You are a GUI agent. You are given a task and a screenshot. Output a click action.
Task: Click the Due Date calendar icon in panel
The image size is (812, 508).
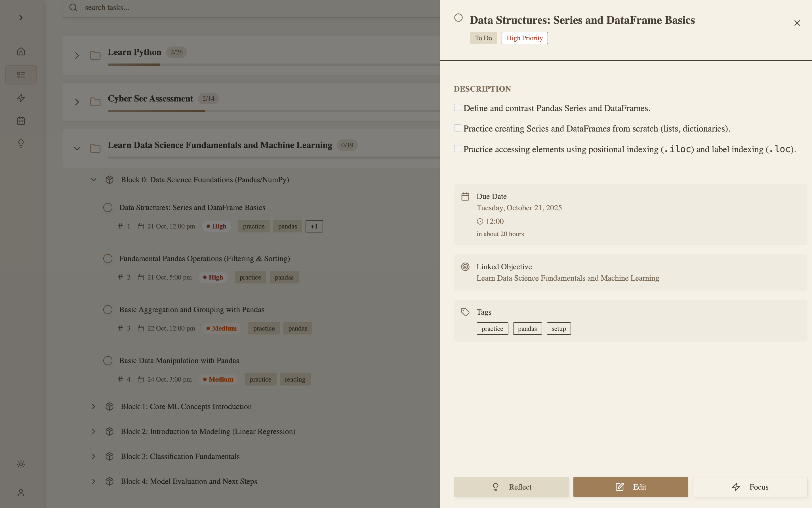click(x=465, y=196)
